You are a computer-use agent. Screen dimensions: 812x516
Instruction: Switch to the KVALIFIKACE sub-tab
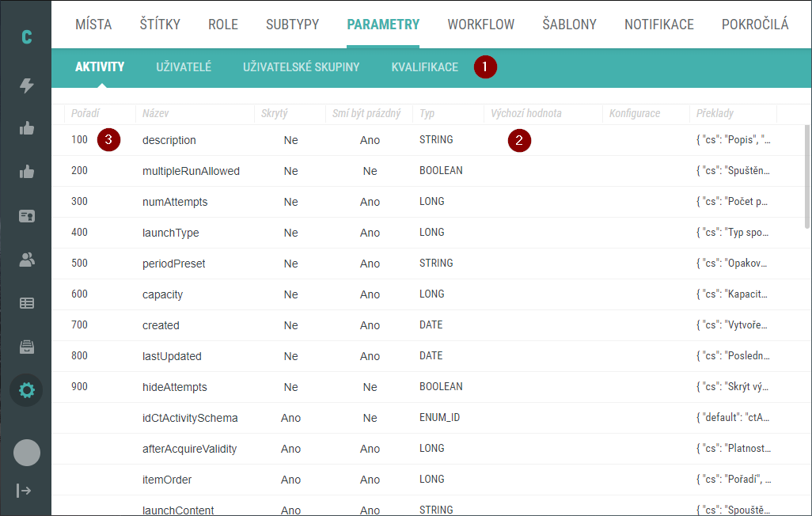pyautogui.click(x=424, y=67)
